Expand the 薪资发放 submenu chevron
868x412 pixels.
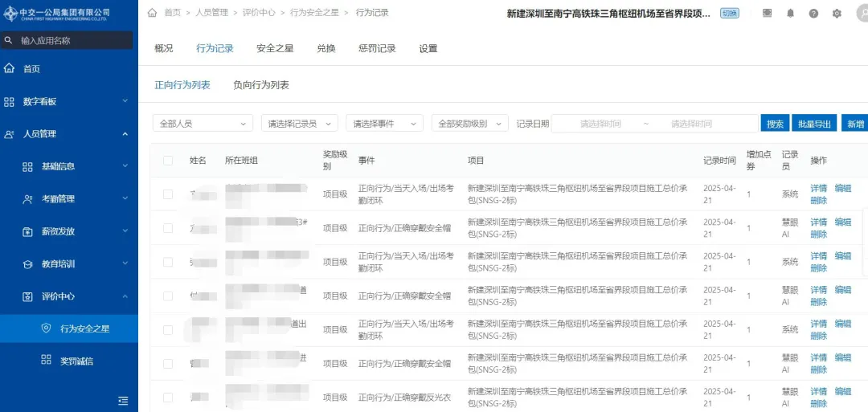[125, 231]
